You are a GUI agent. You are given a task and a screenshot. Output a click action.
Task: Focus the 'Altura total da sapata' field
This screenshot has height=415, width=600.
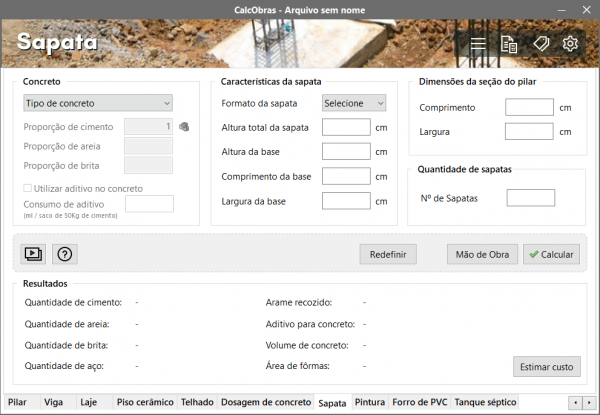click(346, 127)
